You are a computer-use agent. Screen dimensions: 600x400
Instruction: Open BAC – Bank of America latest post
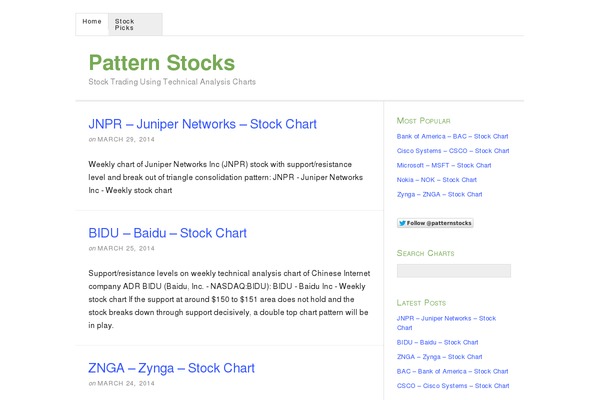click(x=452, y=371)
